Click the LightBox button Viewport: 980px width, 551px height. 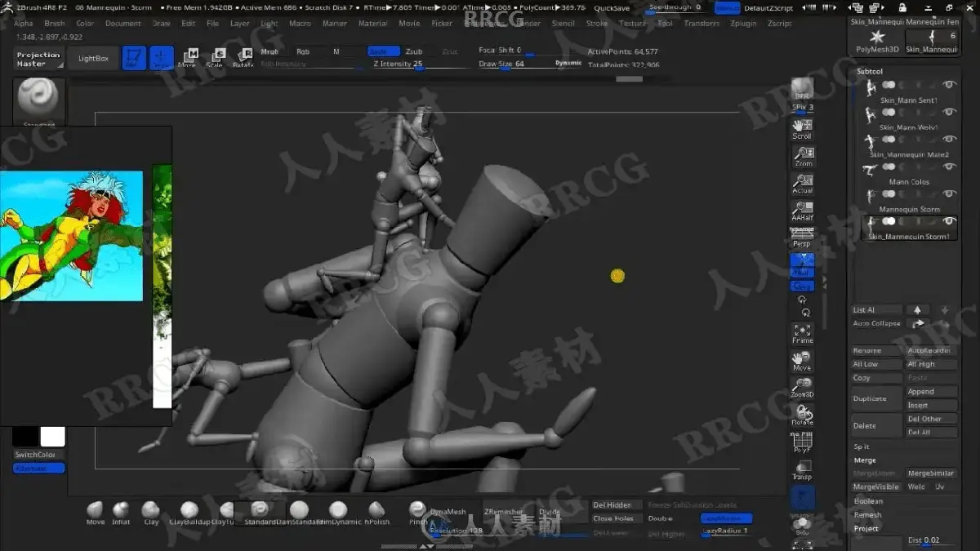[x=93, y=59]
